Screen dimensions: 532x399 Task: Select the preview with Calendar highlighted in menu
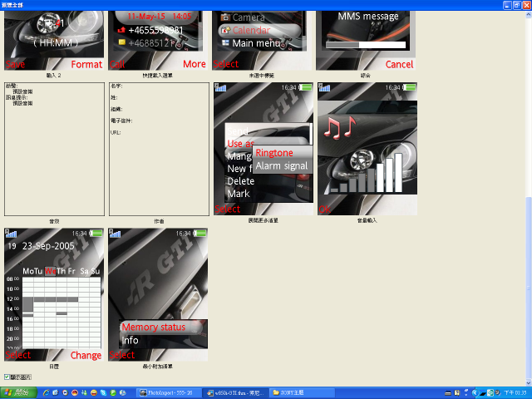[262, 41]
